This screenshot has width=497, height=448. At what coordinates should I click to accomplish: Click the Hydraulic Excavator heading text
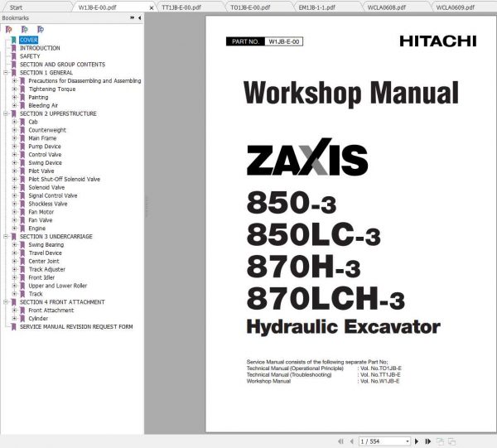pyautogui.click(x=343, y=327)
